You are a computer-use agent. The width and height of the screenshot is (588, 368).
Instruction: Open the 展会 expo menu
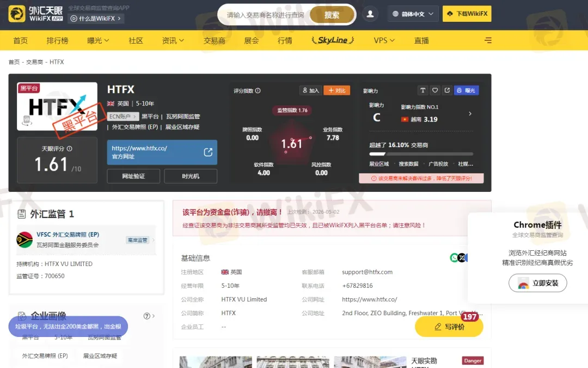tap(251, 40)
